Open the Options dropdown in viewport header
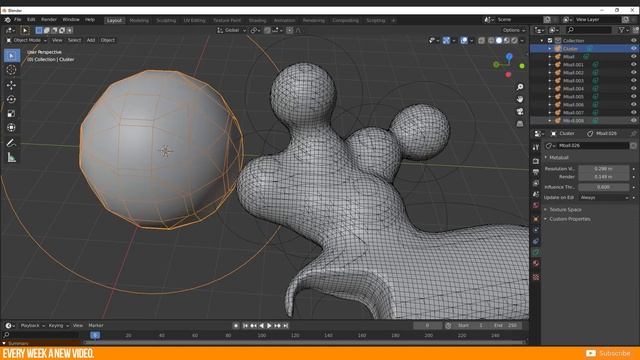Screen dimensions: 640x360 point(513,30)
